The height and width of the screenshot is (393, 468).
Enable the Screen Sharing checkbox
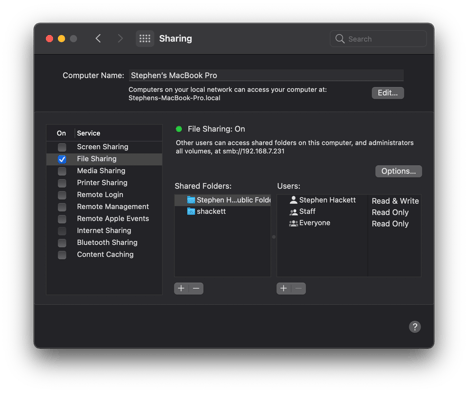click(x=62, y=147)
